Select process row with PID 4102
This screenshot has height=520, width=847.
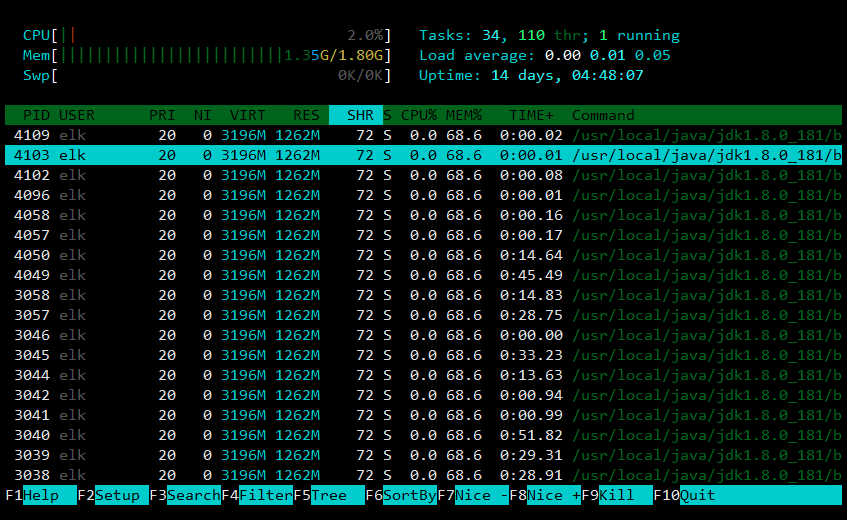424,175
